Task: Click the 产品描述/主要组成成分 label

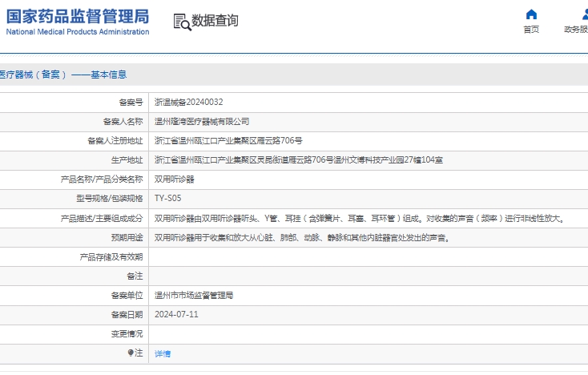Action: [x=102, y=218]
